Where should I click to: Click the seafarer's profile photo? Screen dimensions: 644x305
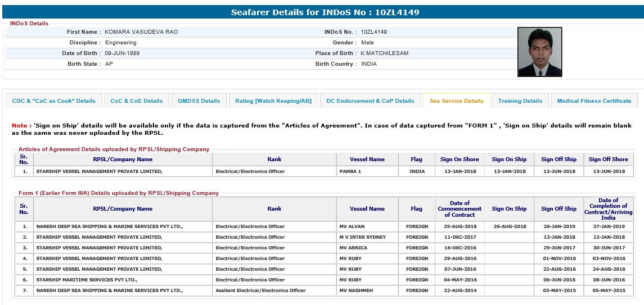click(x=539, y=52)
